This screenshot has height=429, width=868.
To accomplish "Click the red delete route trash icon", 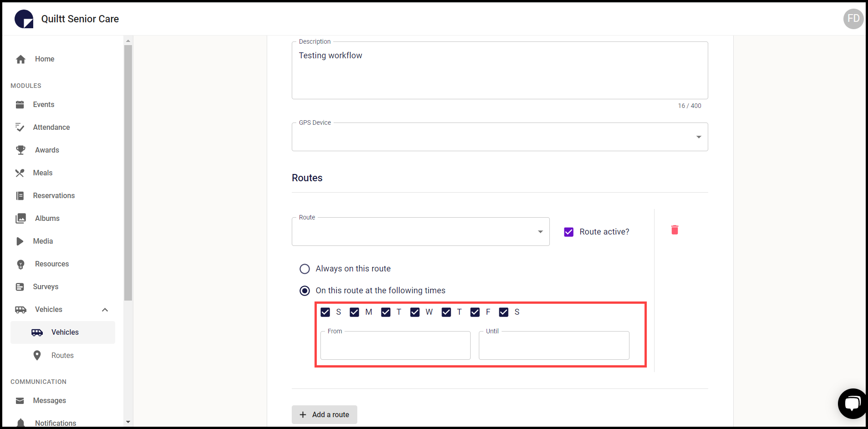I will (675, 230).
